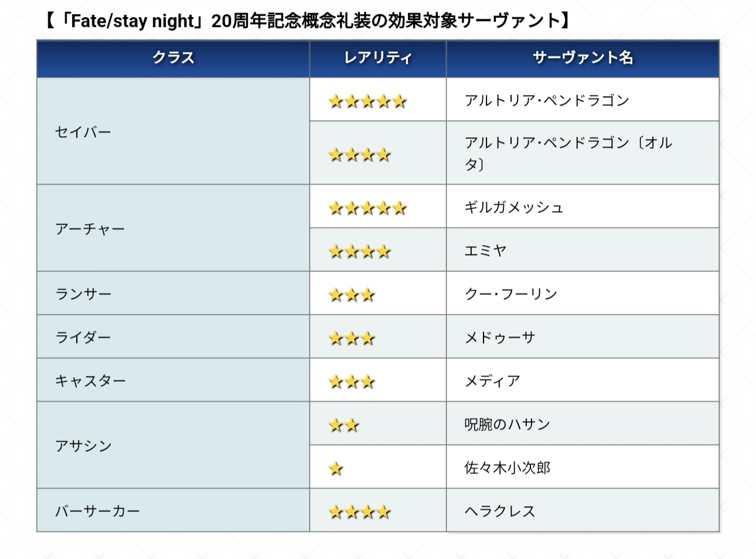This screenshot has height=559, width=756.
Task: Click the Fate/stay night 20周年 heading text
Action: (x=306, y=21)
